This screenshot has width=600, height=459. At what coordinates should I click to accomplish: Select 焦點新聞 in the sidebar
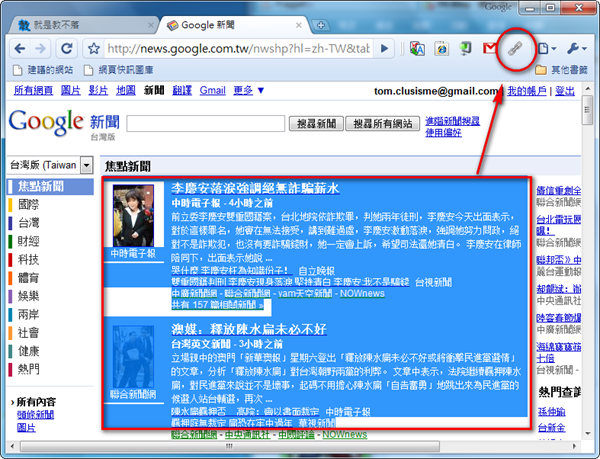click(x=50, y=187)
